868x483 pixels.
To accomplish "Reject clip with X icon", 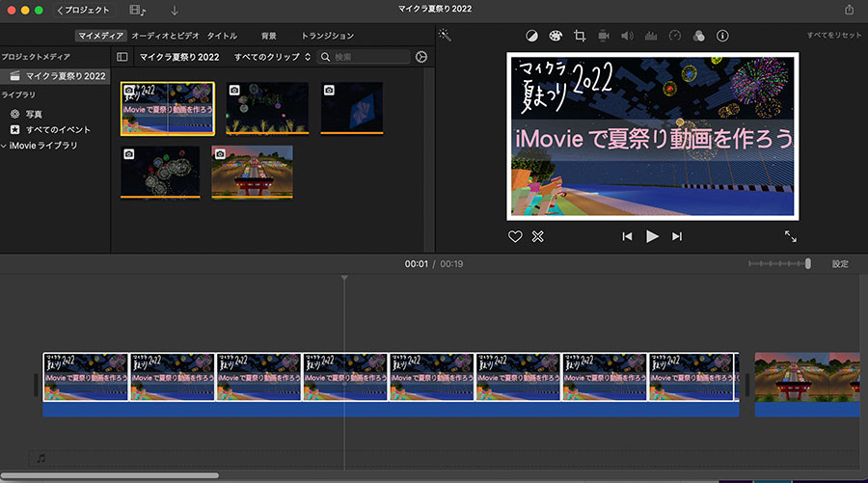I will [537, 237].
